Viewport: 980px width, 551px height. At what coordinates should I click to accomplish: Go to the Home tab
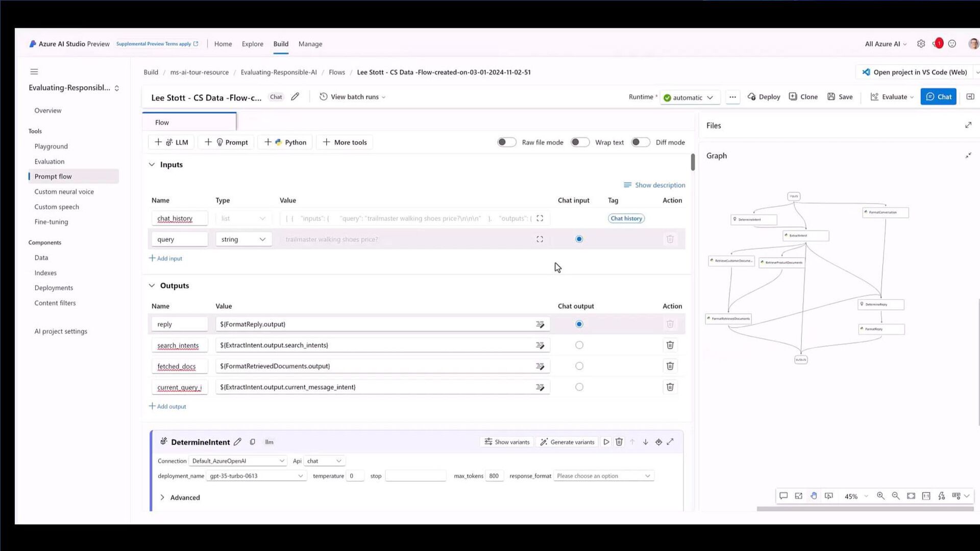(x=223, y=44)
